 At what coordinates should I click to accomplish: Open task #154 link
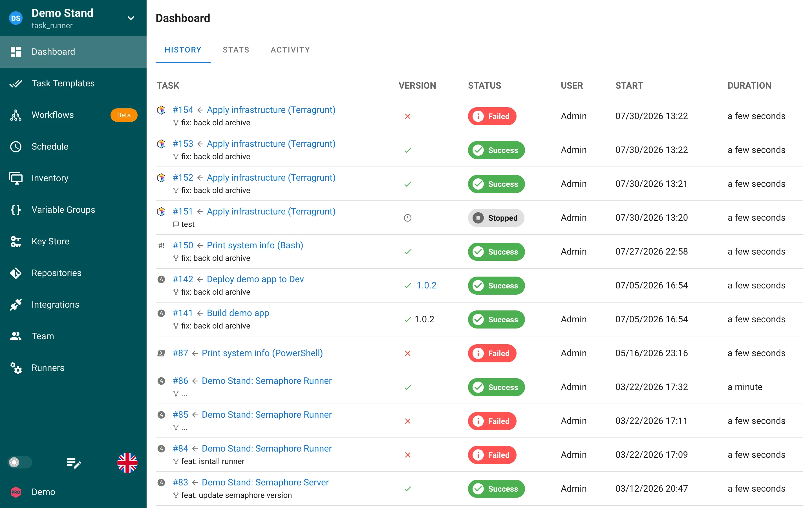coord(183,110)
